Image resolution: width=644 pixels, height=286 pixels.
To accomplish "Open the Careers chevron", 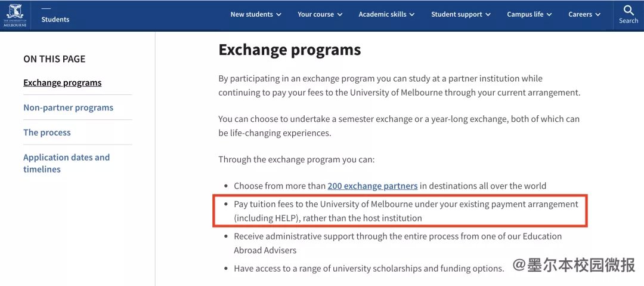I will click(598, 14).
